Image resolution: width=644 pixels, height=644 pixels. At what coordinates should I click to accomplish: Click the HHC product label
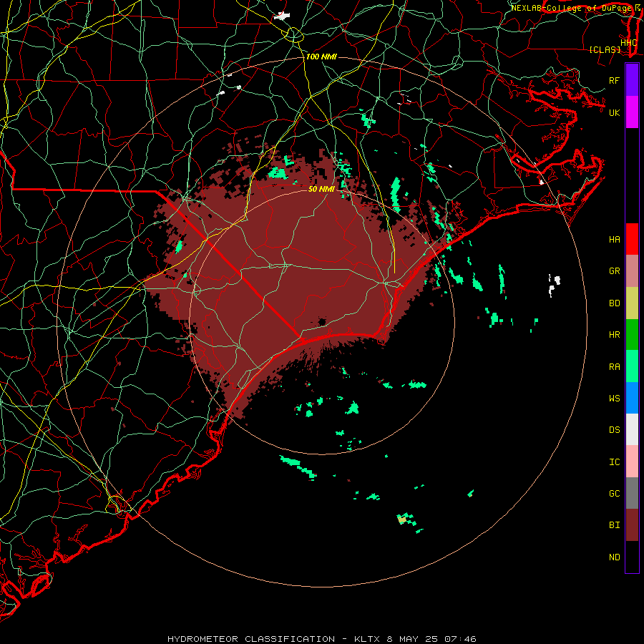[x=628, y=43]
